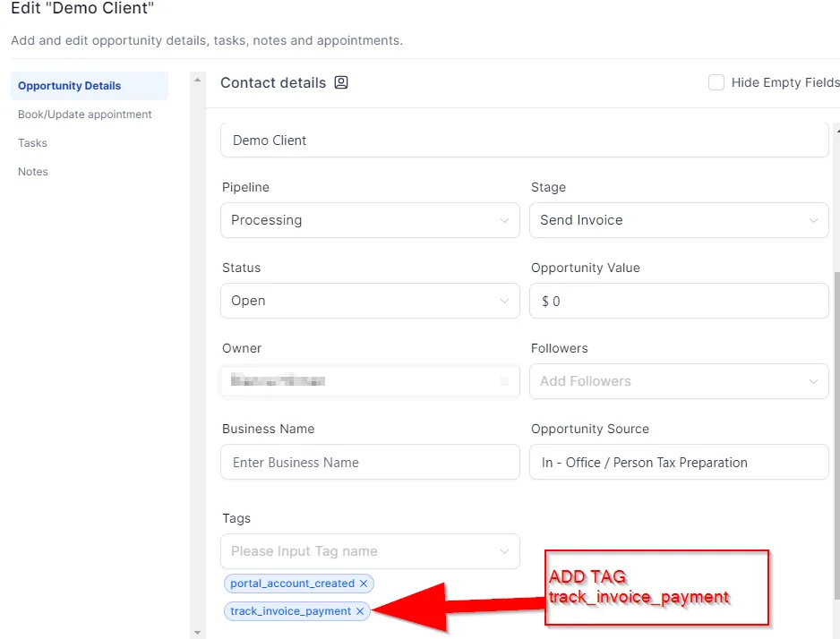Expand the Pipeline dropdown showing Processing
This screenshot has height=639, width=840.
point(370,220)
